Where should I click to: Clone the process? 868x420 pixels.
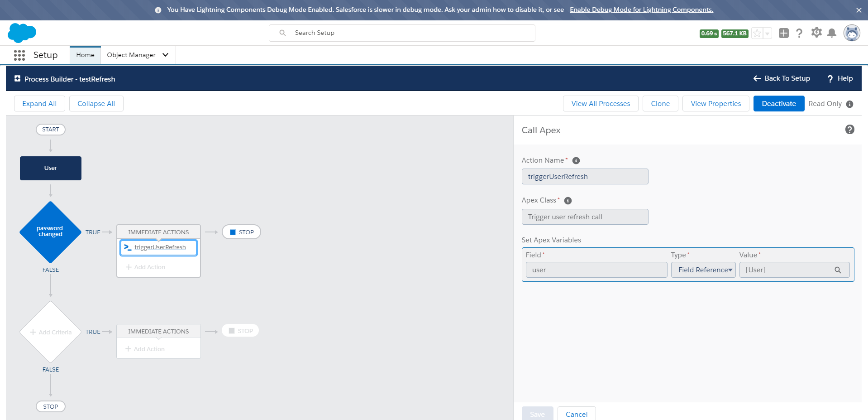pos(660,104)
